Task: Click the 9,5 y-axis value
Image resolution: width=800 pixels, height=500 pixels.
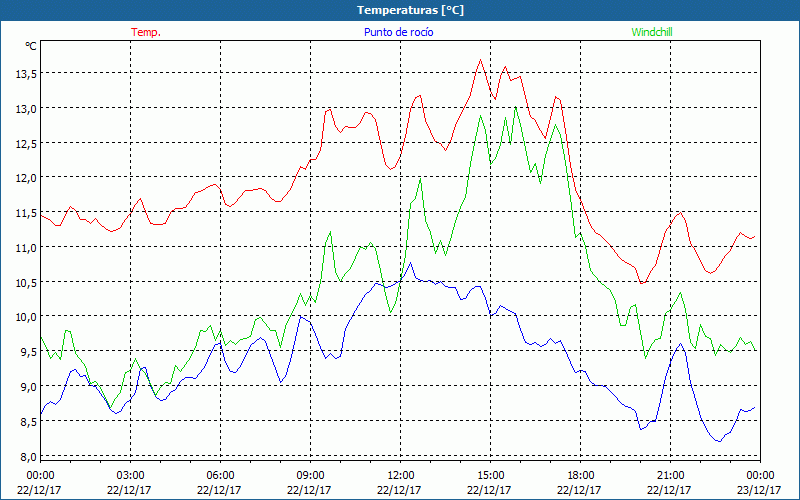Action: [29, 352]
